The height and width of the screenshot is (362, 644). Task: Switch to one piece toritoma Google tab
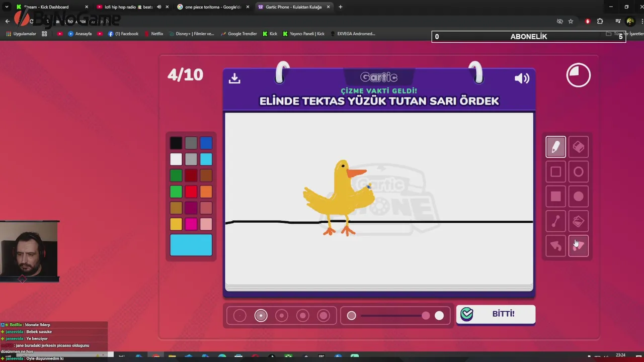pos(213,7)
